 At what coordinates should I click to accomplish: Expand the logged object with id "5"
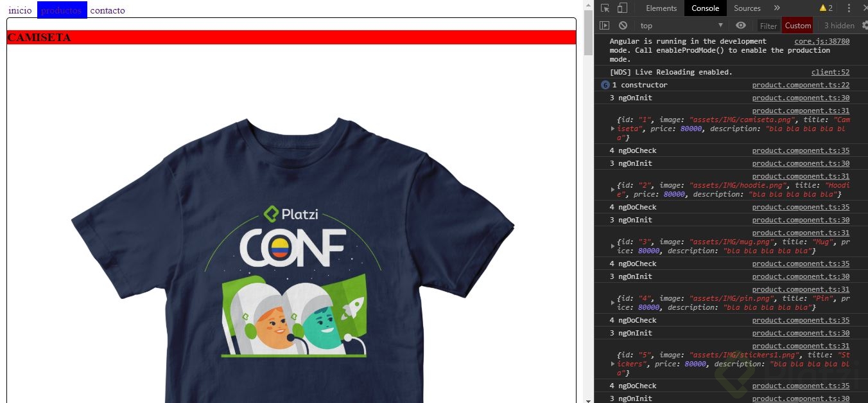(x=612, y=364)
